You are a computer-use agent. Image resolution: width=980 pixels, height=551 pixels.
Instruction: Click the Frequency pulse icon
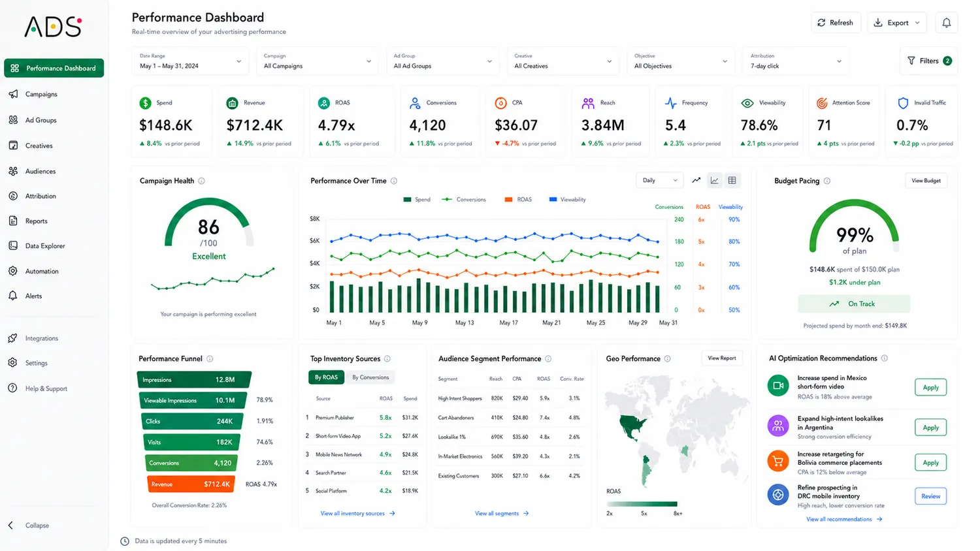pyautogui.click(x=671, y=103)
